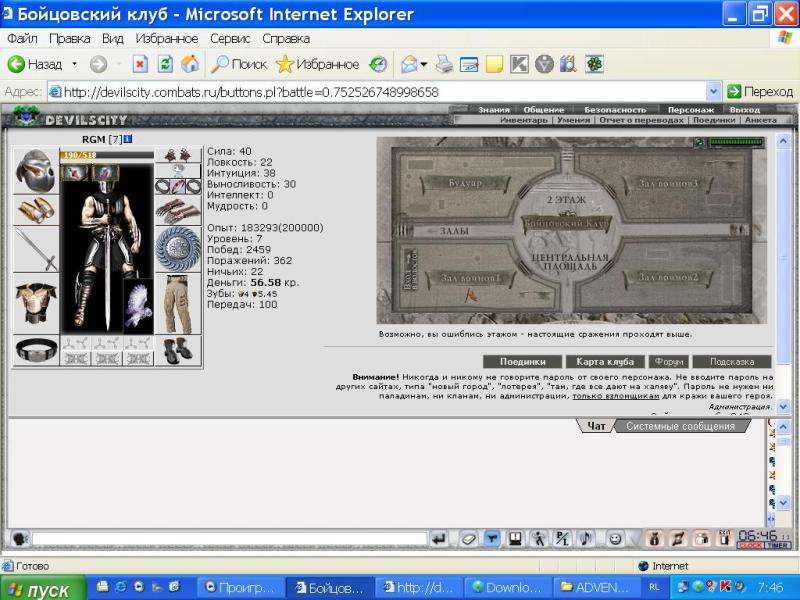Click the first effect icon above the character

click(x=75, y=173)
